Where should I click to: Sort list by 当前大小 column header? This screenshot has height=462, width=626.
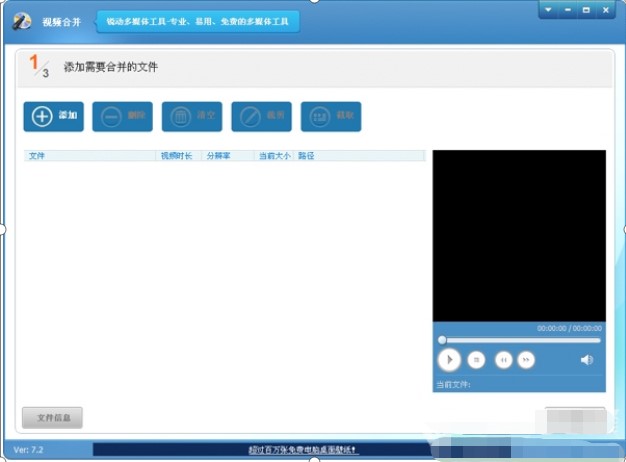pyautogui.click(x=274, y=156)
